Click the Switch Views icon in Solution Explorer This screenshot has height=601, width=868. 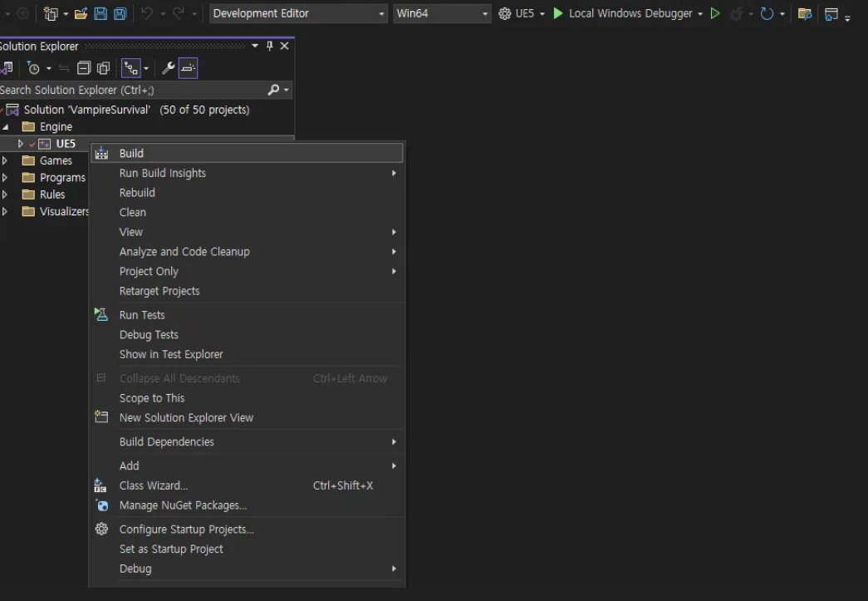tap(7, 68)
